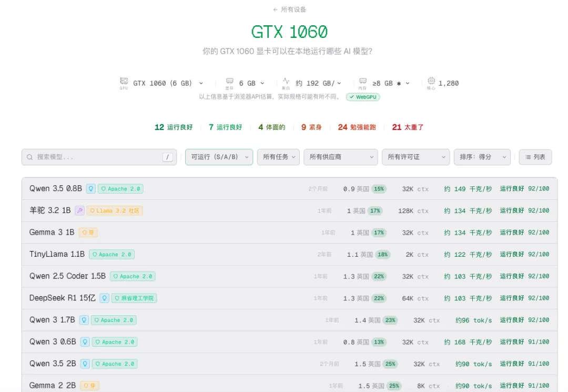
Task: Click the license badge on Gemma 3 1B
Action: click(88, 233)
